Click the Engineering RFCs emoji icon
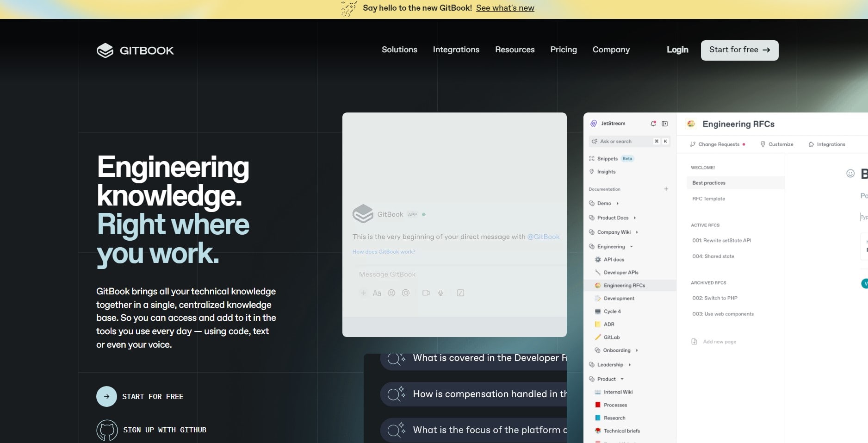Viewport: 868px width, 443px height. [691, 124]
